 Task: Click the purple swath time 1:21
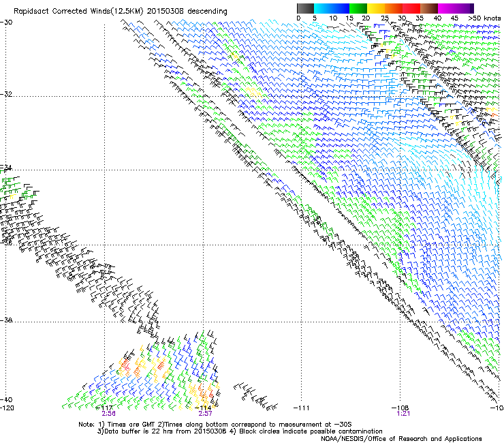pos(403,414)
